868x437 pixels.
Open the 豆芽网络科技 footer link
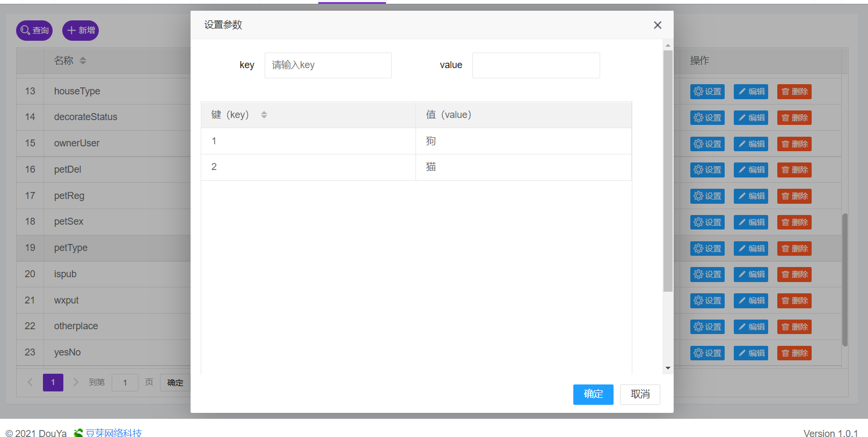click(x=114, y=433)
